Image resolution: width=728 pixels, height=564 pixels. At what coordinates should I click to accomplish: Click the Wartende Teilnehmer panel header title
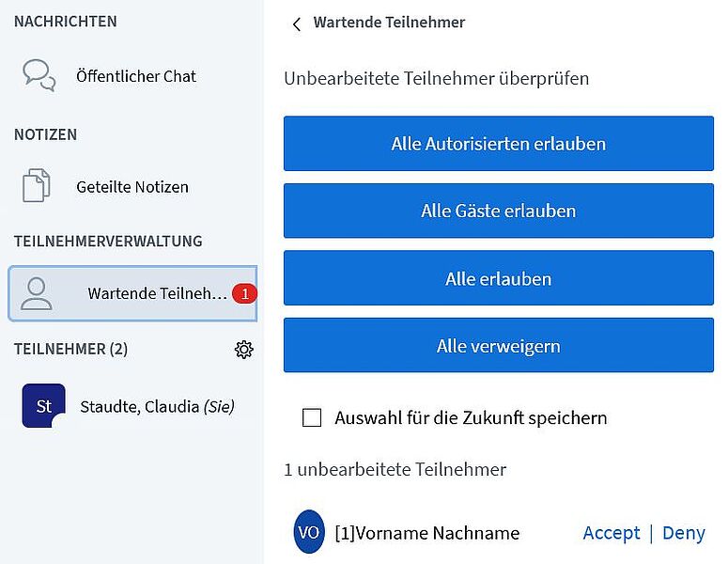point(389,23)
